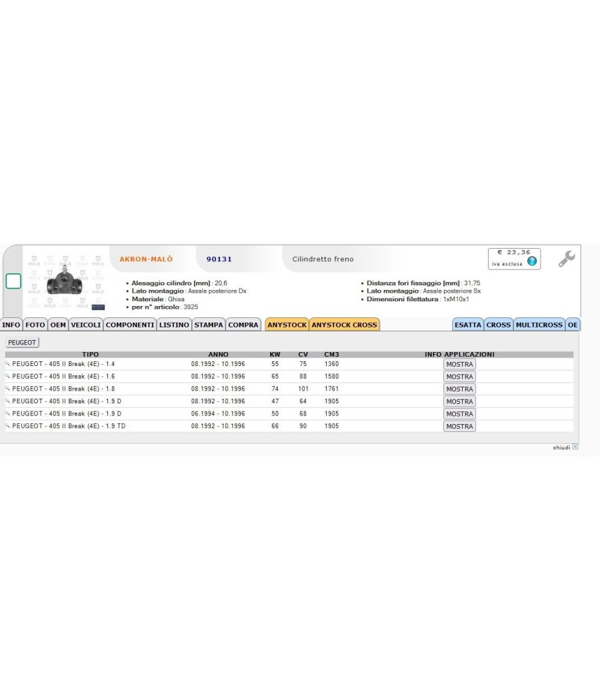Image resolution: width=600 pixels, height=700 pixels.
Task: Click the AKRON-MALÒ brand name
Action: click(146, 259)
